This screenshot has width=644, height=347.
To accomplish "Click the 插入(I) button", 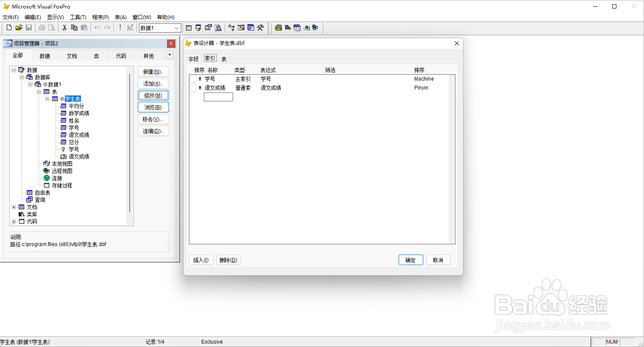I will click(x=201, y=260).
